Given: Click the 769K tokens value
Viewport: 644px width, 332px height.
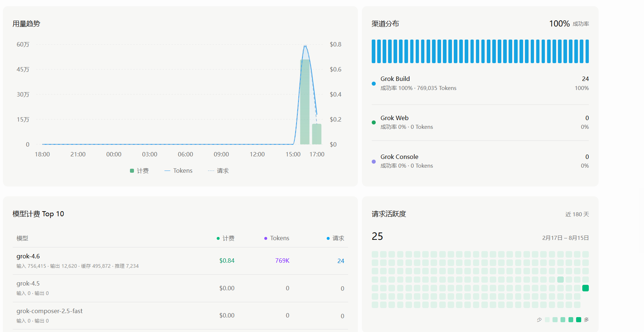Looking at the screenshot, I should tap(282, 261).
